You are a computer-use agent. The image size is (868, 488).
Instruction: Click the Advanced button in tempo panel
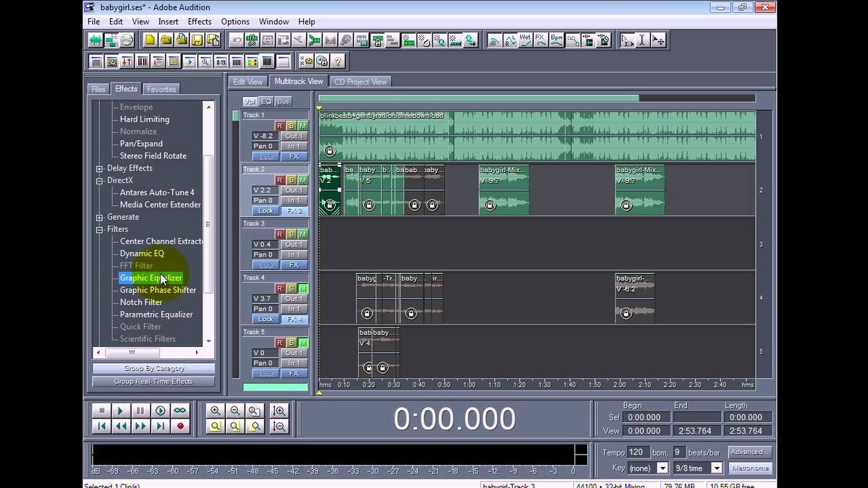(749, 451)
